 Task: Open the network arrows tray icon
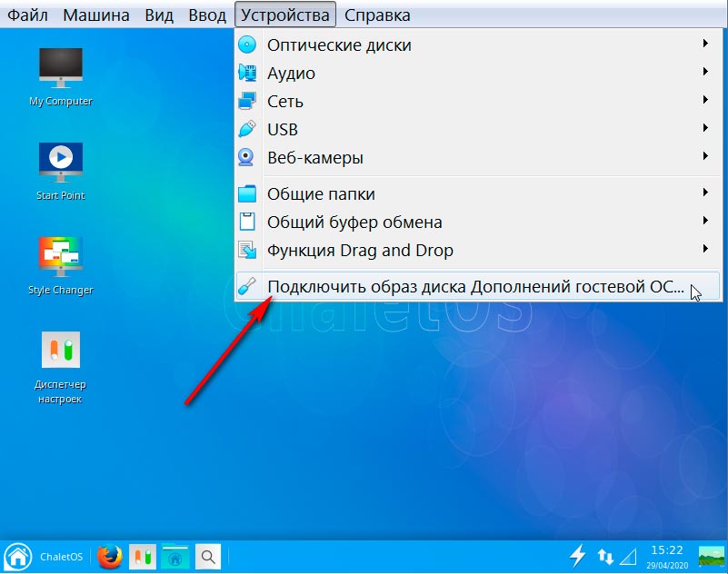coord(605,556)
